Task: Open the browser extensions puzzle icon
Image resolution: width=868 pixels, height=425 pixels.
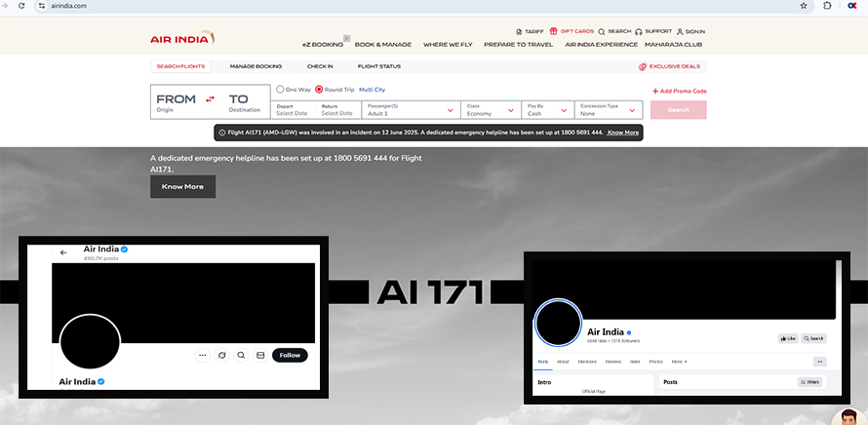Action: point(827,6)
